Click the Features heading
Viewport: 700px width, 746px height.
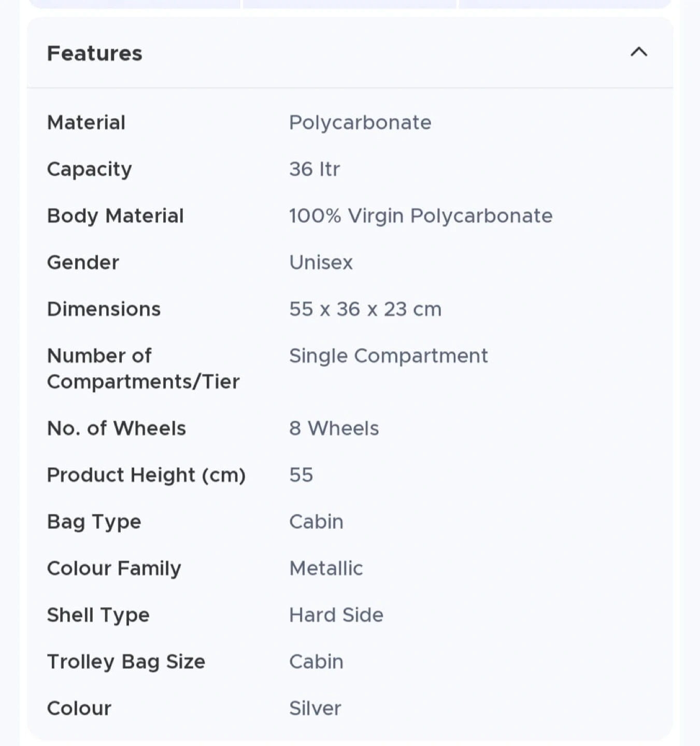pyautogui.click(x=94, y=53)
